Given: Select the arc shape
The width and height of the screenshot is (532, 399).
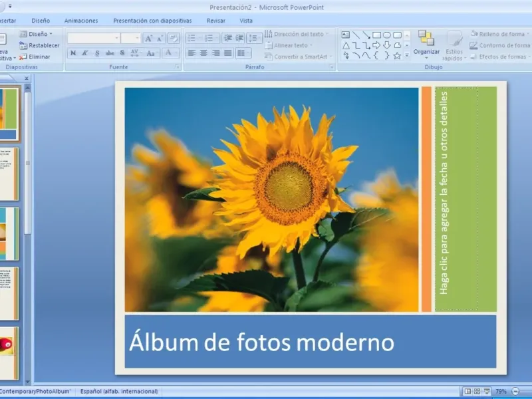Looking at the screenshot, I should pyautogui.click(x=356, y=56).
